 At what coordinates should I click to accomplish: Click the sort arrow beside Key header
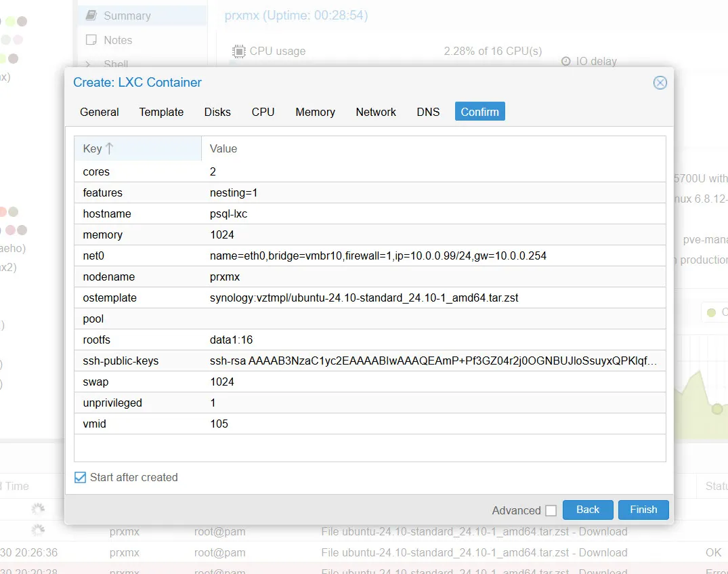coord(110,148)
